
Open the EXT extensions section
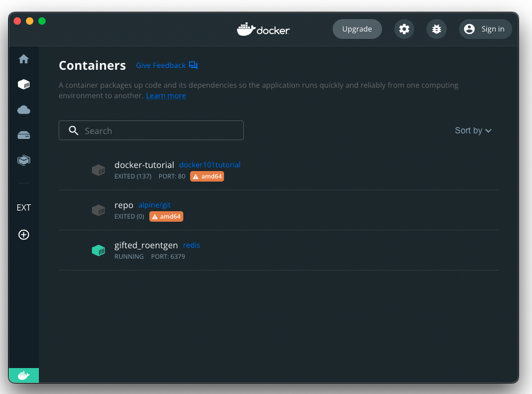pyautogui.click(x=23, y=207)
